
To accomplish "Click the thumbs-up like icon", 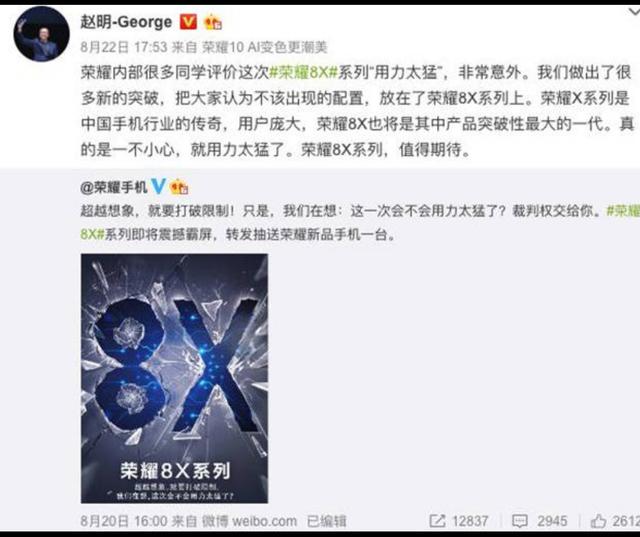I will pos(599,521).
